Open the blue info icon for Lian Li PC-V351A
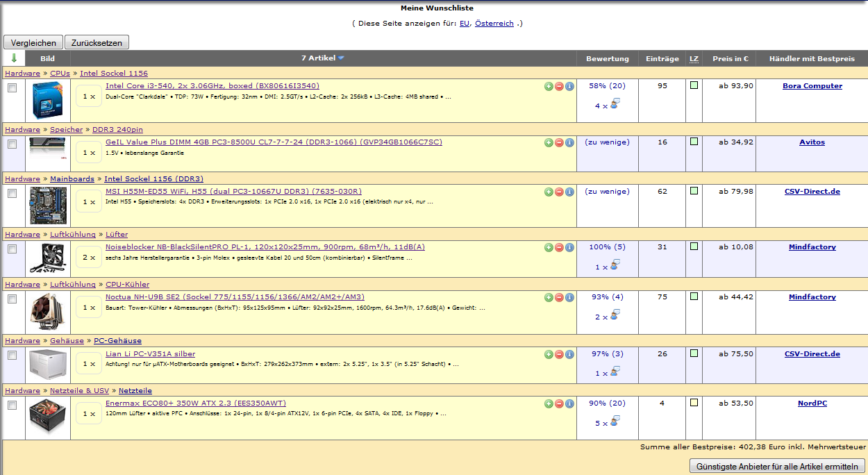The height and width of the screenshot is (475, 868). click(569, 354)
